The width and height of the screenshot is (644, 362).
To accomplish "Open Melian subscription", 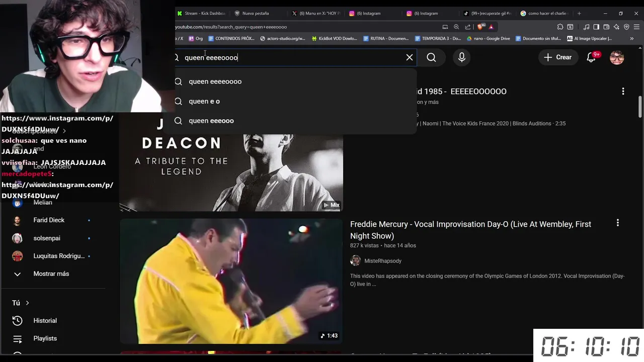I will 43,202.
